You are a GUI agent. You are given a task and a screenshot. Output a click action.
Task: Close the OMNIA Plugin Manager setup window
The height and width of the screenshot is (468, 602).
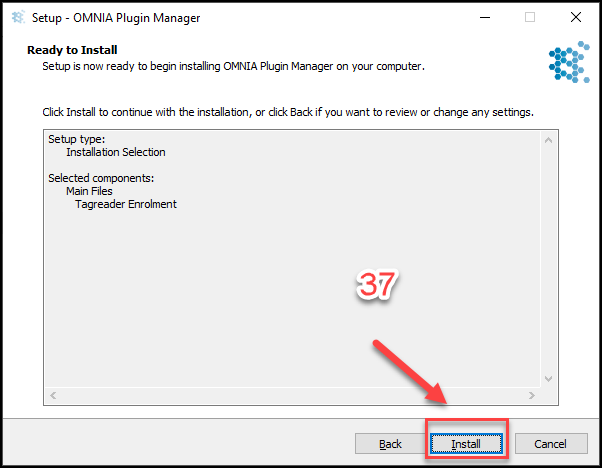click(x=576, y=17)
